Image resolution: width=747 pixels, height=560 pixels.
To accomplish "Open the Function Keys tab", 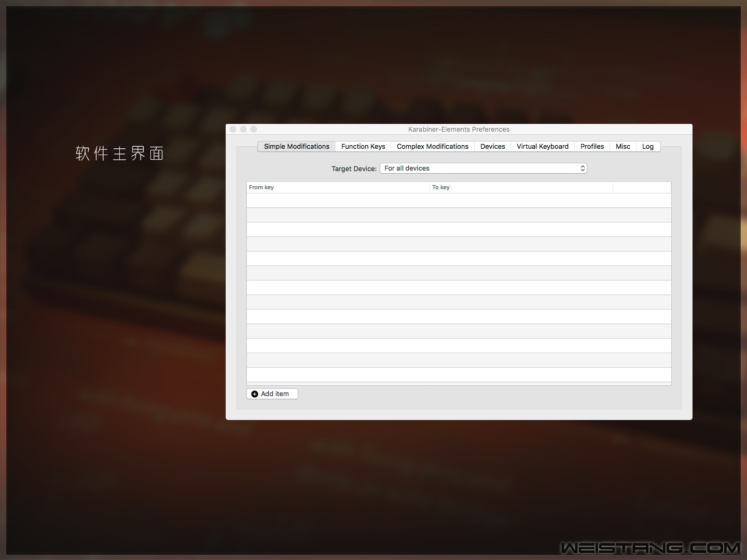I will (363, 147).
